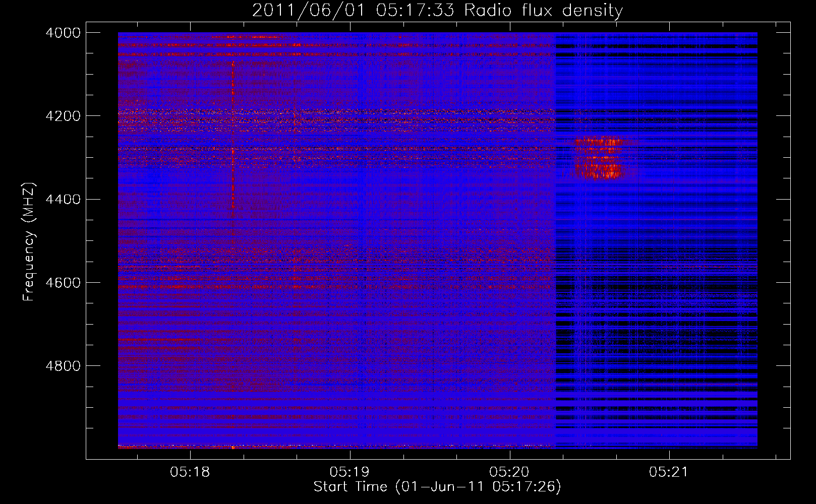The width and height of the screenshot is (816, 504).
Task: Select the 05:19 time tick label
Action: pyautogui.click(x=349, y=472)
